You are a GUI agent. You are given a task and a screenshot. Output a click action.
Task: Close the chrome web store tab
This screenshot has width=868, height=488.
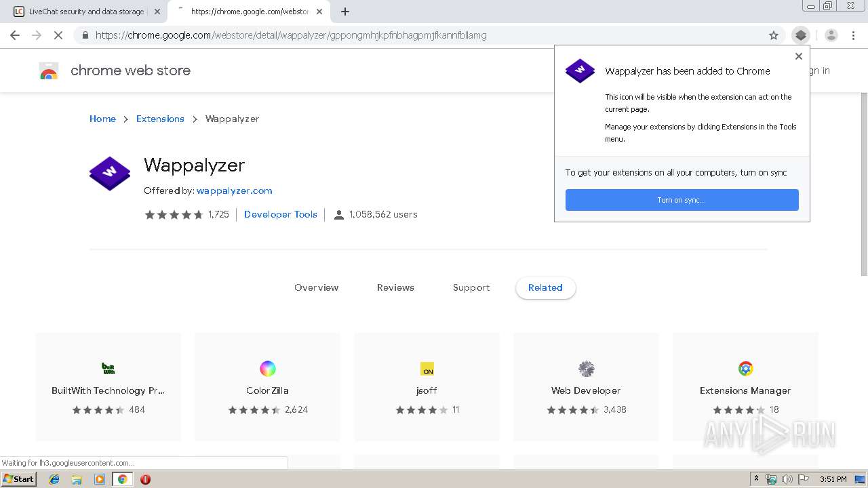(319, 12)
